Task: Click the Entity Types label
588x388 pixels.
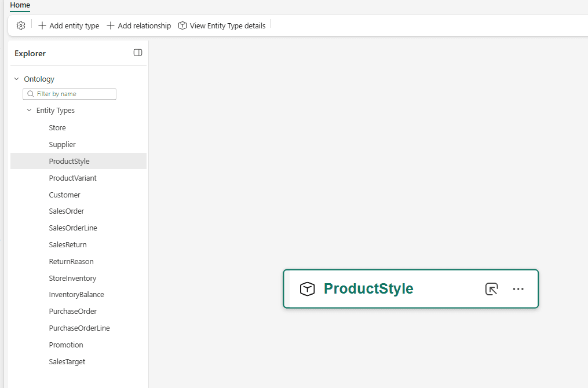Action: click(56, 111)
